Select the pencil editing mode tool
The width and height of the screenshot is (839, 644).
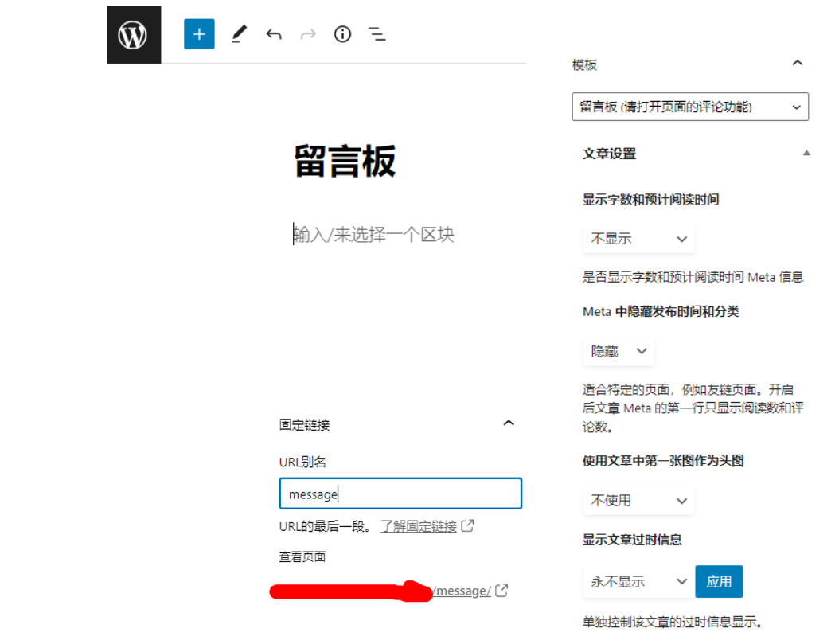click(238, 34)
